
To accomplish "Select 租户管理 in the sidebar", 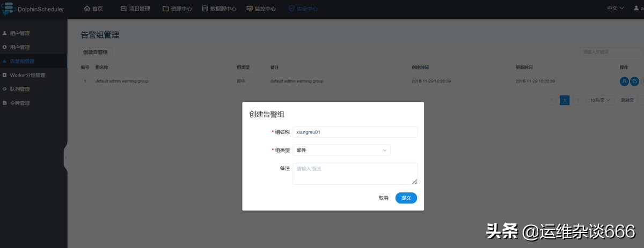I will pos(20,33).
